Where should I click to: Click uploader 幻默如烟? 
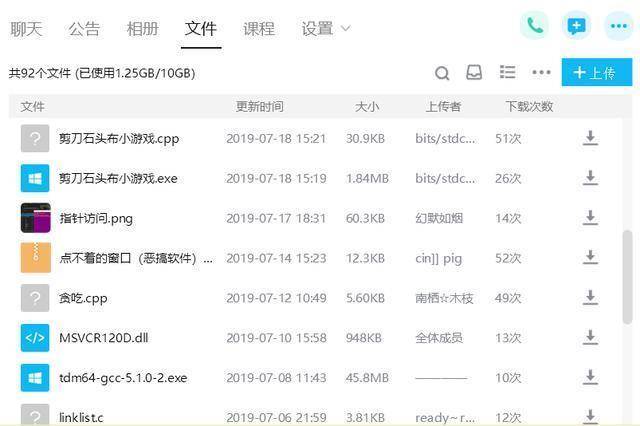click(x=439, y=218)
